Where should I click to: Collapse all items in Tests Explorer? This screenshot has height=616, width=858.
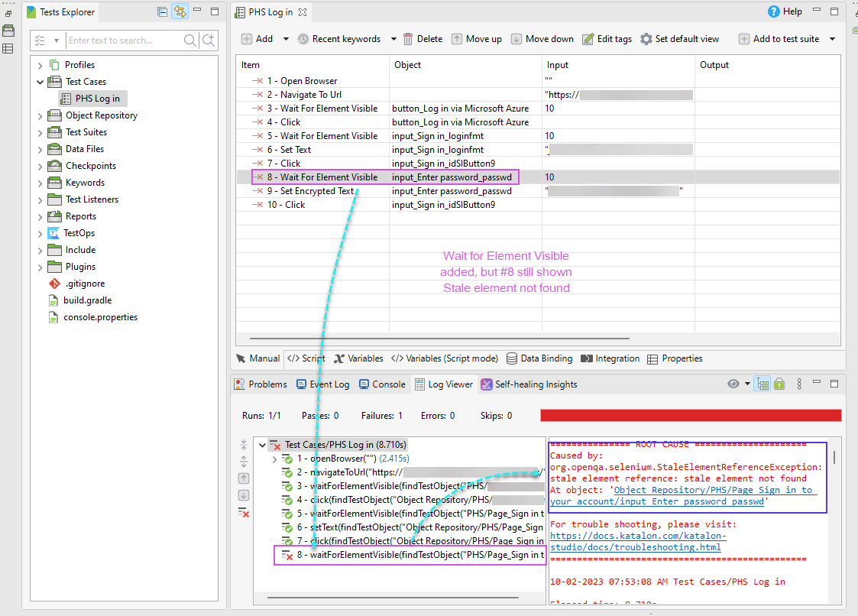point(162,11)
